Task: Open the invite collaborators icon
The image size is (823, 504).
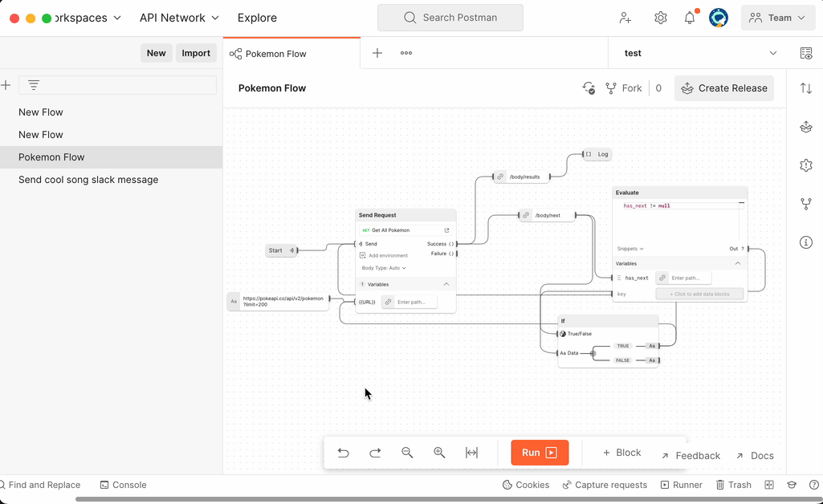Action: pos(625,18)
